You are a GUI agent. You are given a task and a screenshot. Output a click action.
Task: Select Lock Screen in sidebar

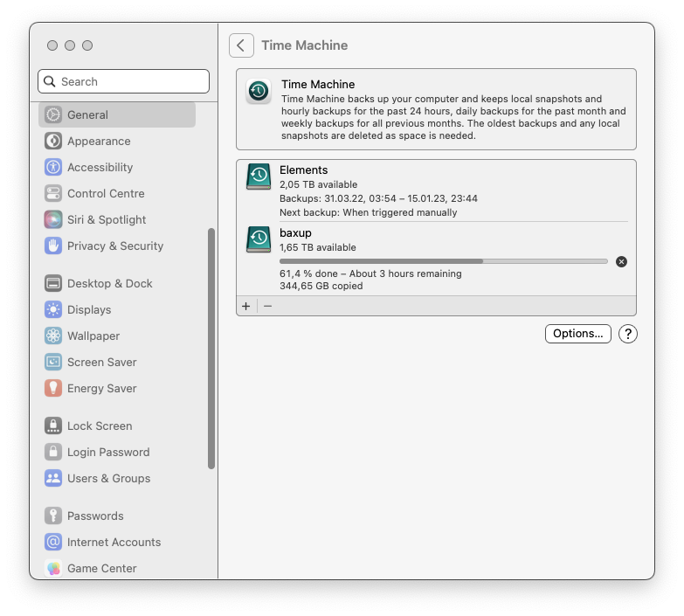point(100,426)
